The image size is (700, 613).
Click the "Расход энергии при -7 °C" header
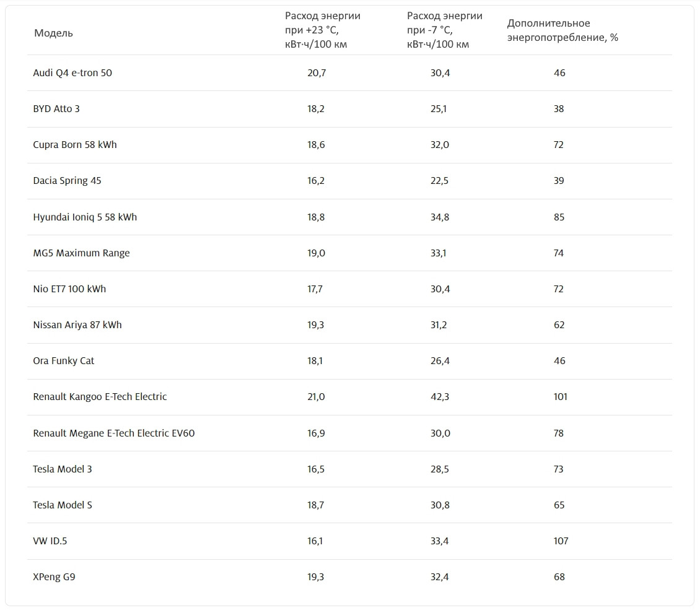coord(444,30)
